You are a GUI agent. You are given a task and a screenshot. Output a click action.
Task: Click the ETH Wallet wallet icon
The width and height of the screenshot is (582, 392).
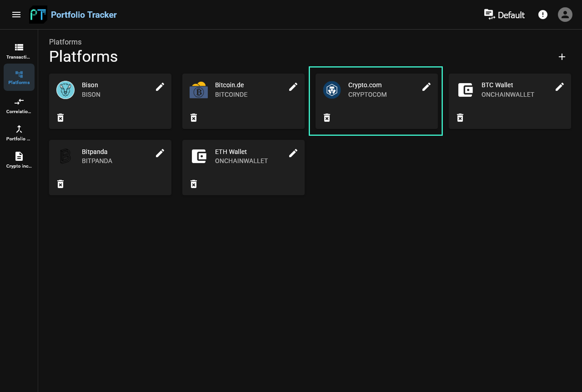(x=199, y=156)
